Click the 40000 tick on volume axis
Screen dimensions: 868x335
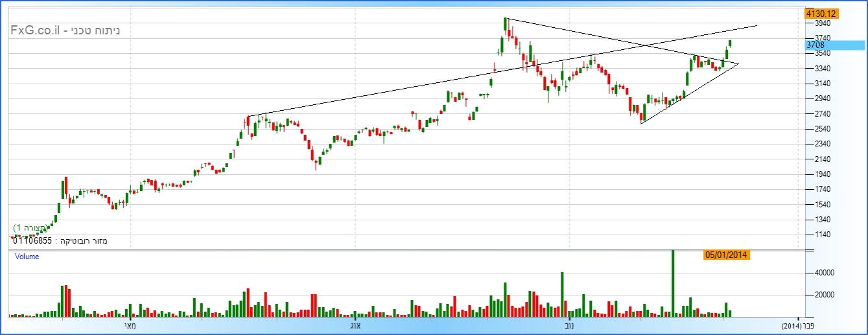point(815,273)
